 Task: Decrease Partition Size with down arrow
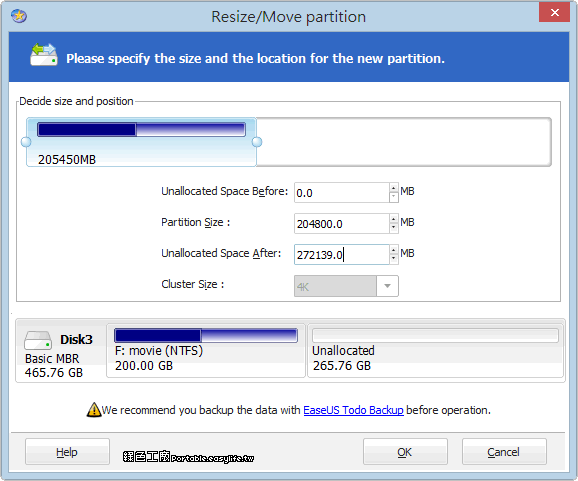click(x=394, y=228)
